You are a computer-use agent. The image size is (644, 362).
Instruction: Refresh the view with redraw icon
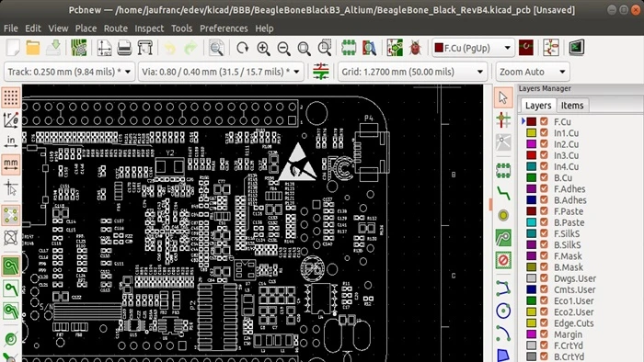[243, 49]
